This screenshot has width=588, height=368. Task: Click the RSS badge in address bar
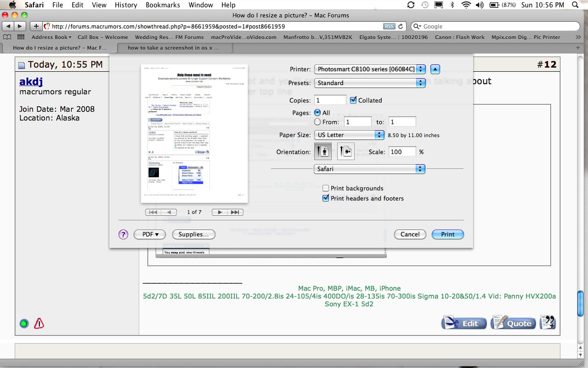389,26
